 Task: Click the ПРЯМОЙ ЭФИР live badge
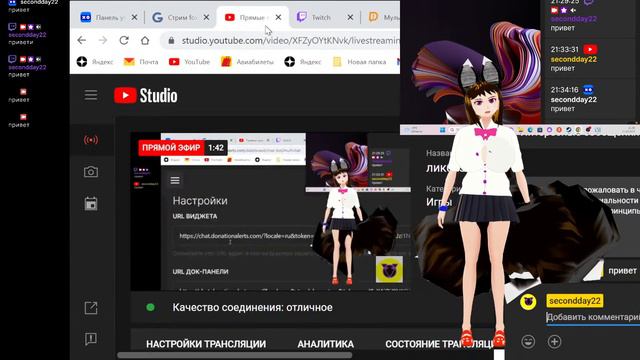171,148
